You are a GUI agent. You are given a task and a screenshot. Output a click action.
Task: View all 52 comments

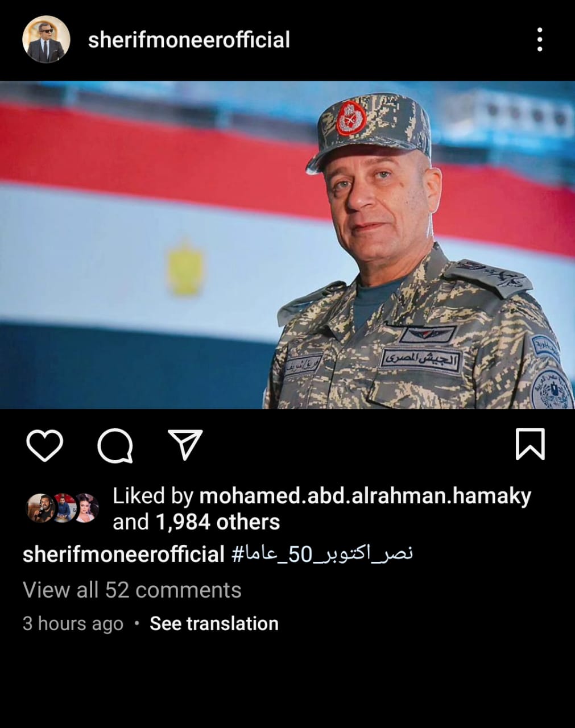[x=132, y=590]
